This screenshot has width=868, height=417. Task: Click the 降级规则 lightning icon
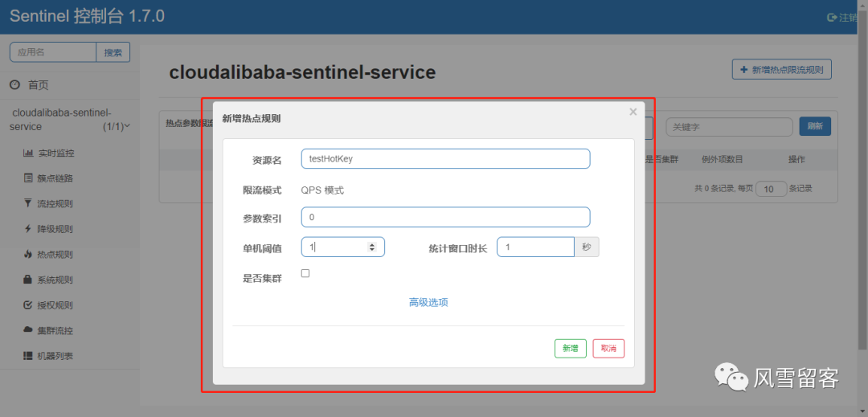pos(28,229)
